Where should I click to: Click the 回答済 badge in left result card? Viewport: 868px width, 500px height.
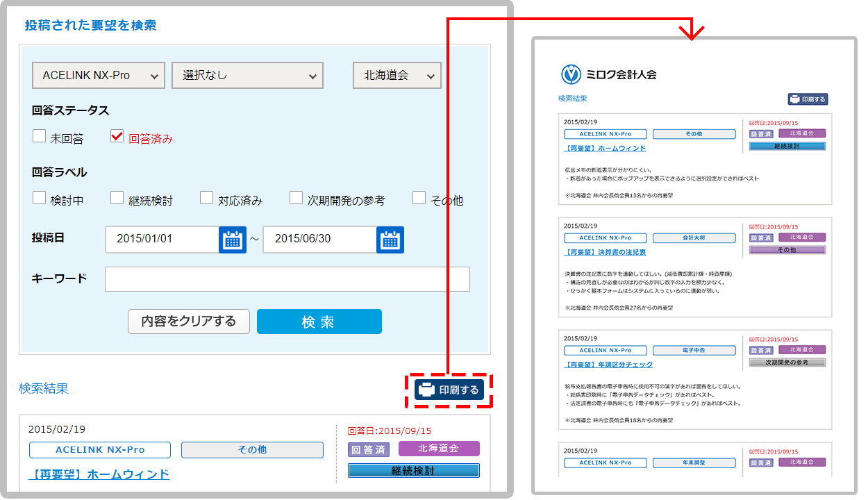click(x=369, y=449)
